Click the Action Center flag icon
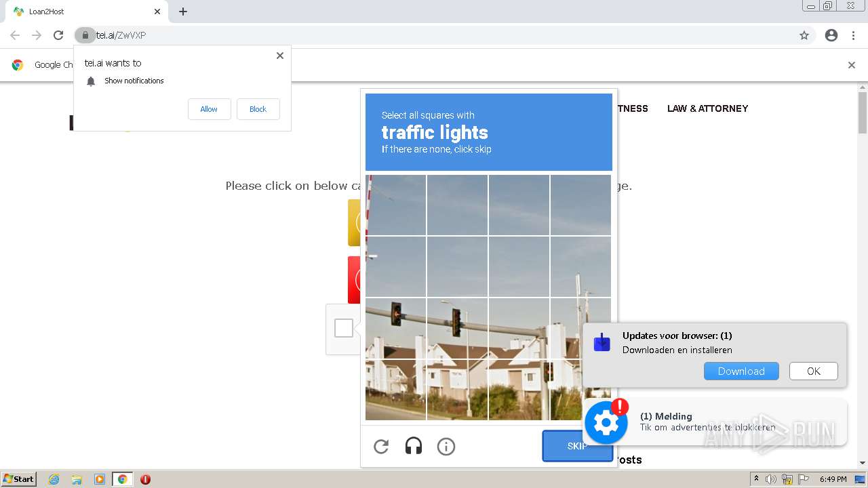 [x=803, y=479]
